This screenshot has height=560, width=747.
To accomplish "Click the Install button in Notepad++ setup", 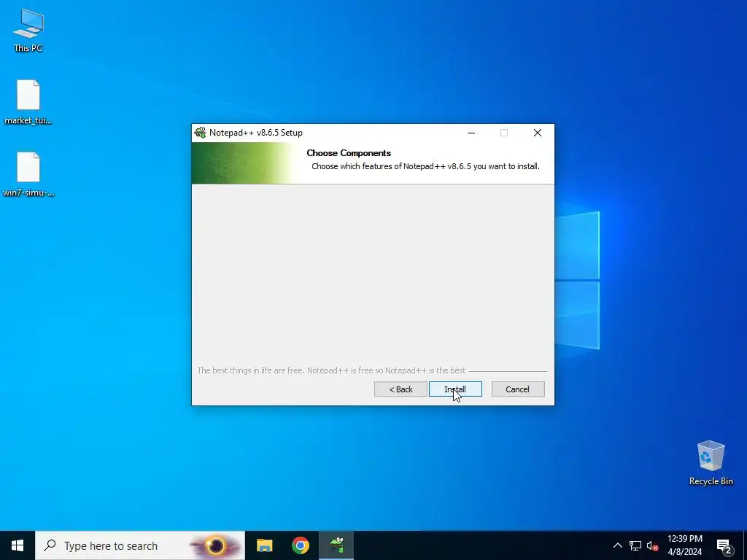I will [455, 389].
